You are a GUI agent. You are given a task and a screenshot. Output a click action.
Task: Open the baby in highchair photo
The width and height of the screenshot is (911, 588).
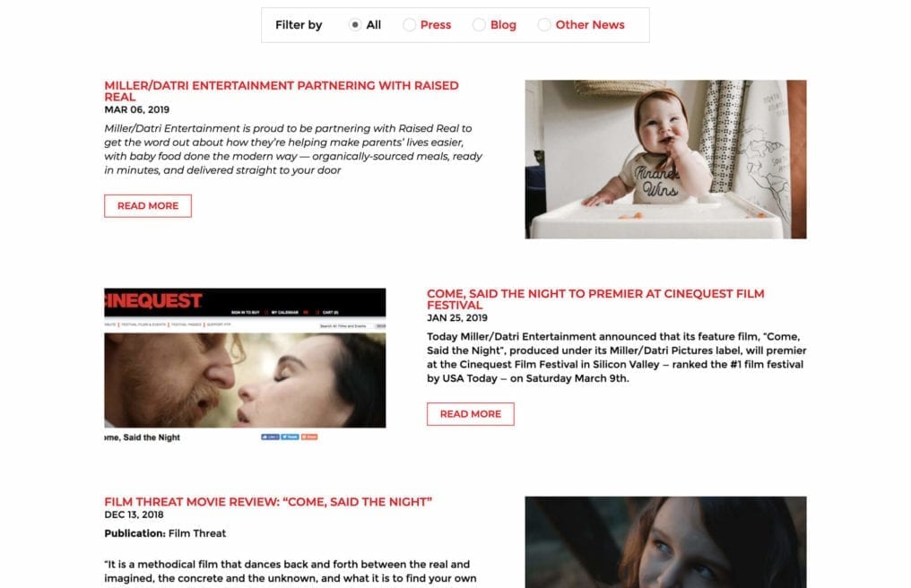666,160
